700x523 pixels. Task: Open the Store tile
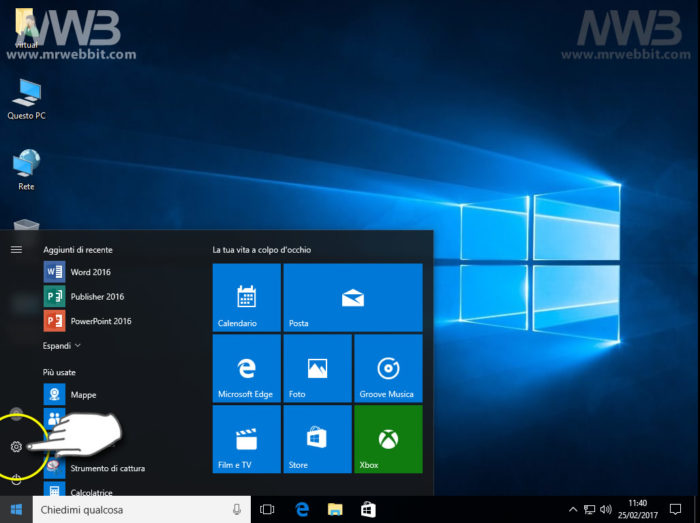tap(317, 439)
